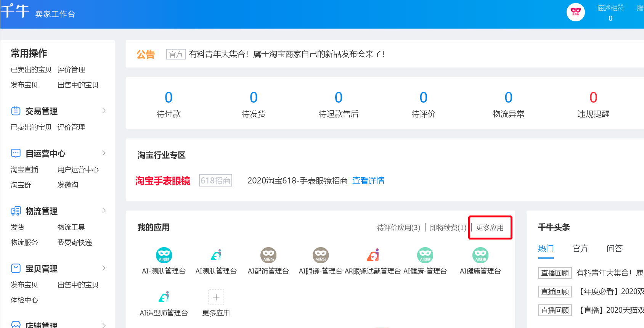Screen dimensions: 644x328
Task: Expand the 物流管理 section arrow
Action: pos(104,211)
